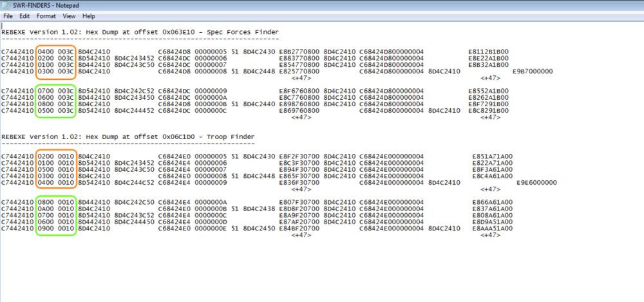
Task: Open the File menu
Action: tap(8, 15)
